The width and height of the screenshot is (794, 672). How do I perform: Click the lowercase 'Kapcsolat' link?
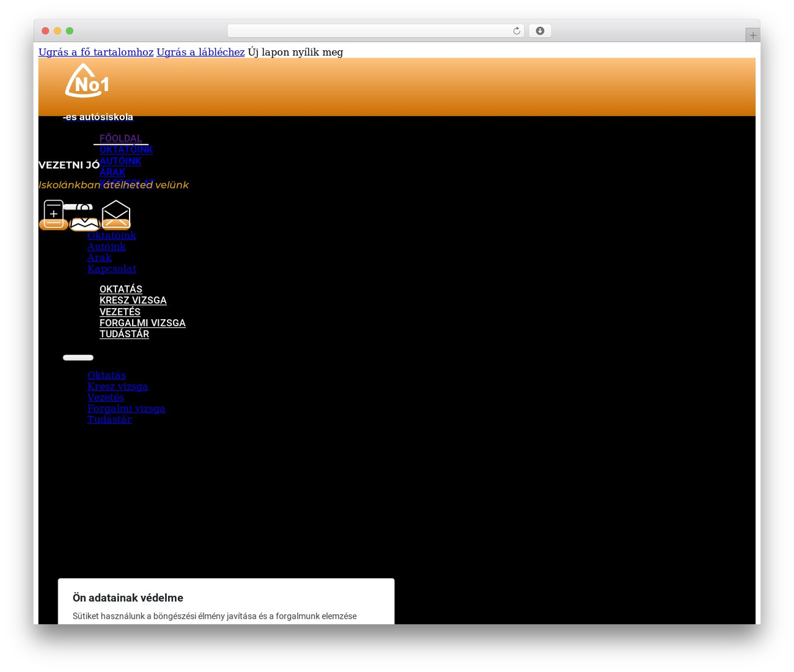tap(112, 269)
